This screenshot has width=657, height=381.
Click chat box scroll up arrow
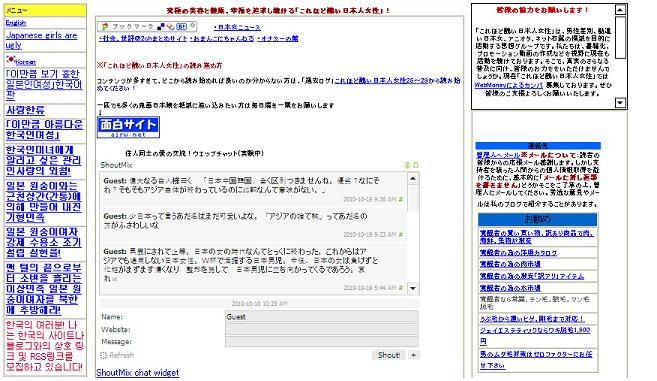(x=413, y=179)
